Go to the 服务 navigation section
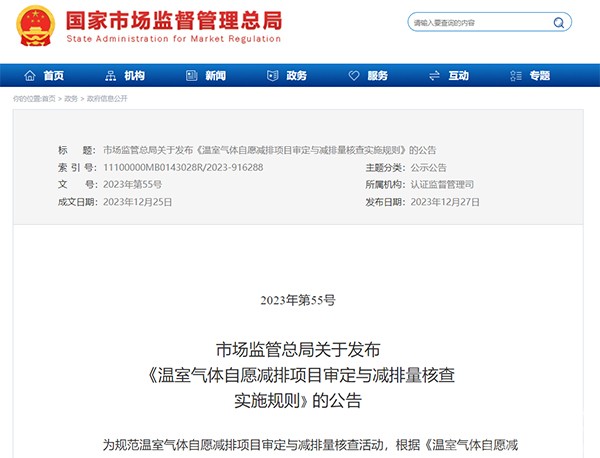 [377, 76]
